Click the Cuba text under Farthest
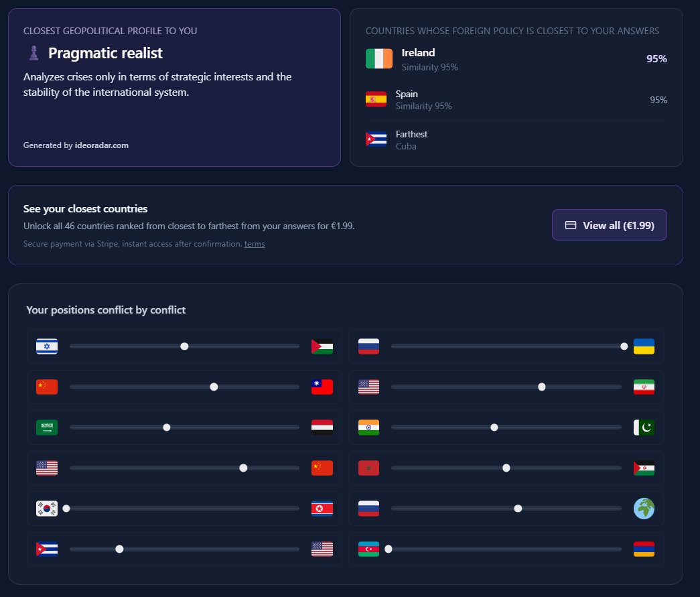This screenshot has width=700, height=597. (x=406, y=146)
